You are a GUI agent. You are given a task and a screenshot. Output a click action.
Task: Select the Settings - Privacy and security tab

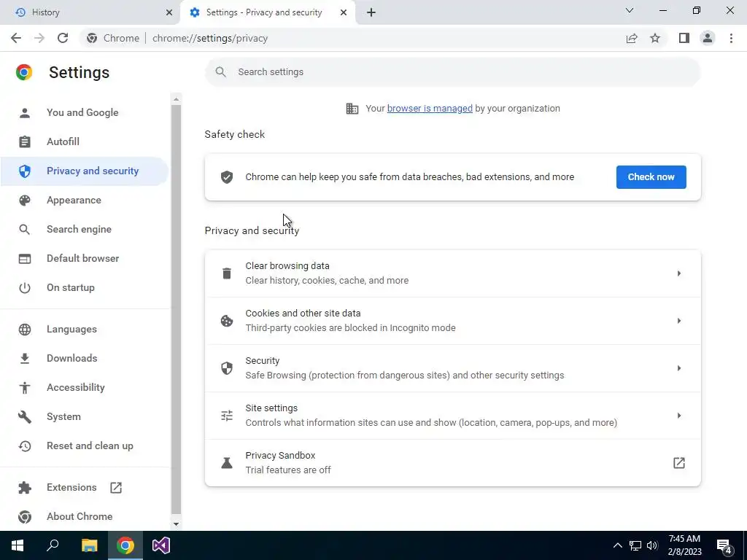(x=267, y=12)
